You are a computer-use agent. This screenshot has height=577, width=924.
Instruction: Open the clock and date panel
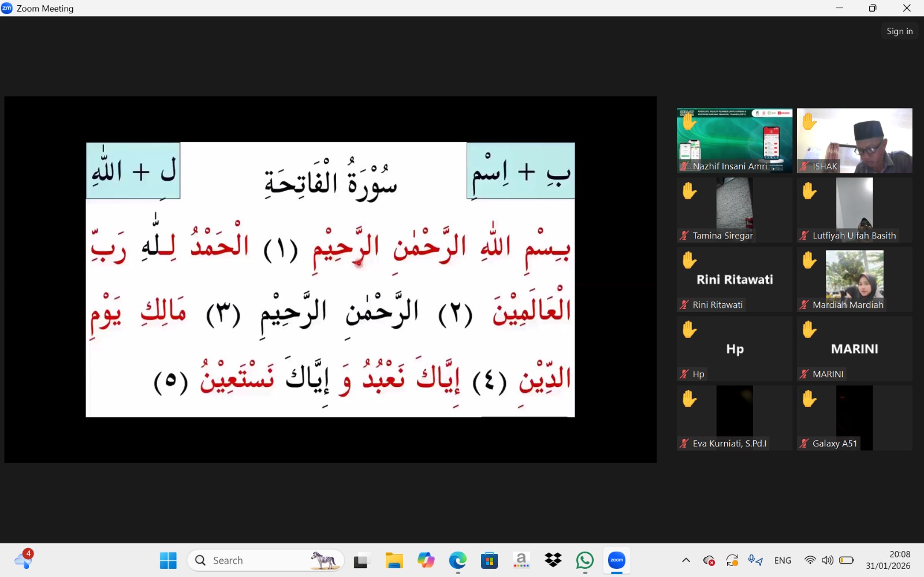[888, 560]
